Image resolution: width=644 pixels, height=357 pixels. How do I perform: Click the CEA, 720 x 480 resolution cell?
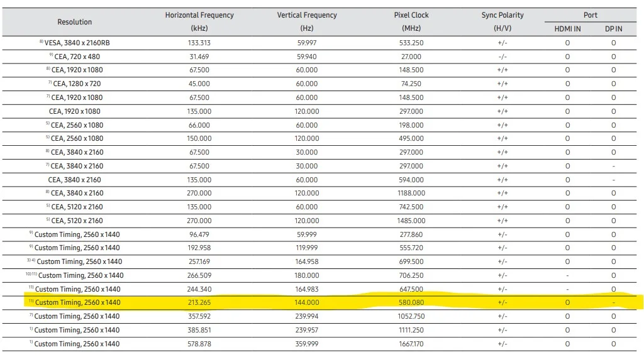click(x=77, y=57)
